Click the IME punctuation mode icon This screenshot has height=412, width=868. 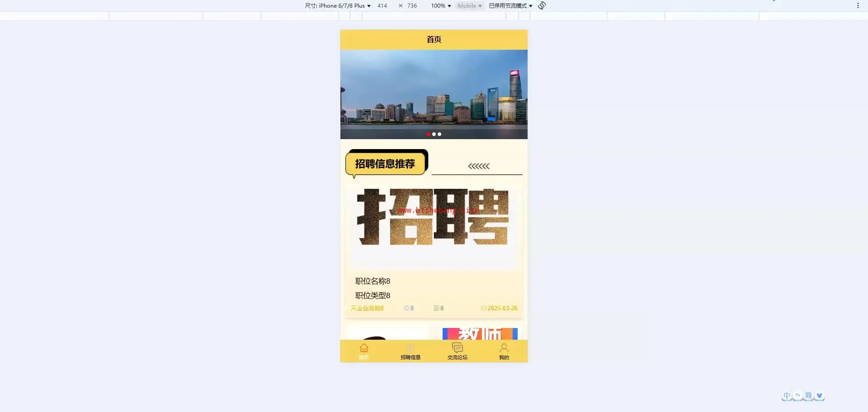tap(798, 396)
